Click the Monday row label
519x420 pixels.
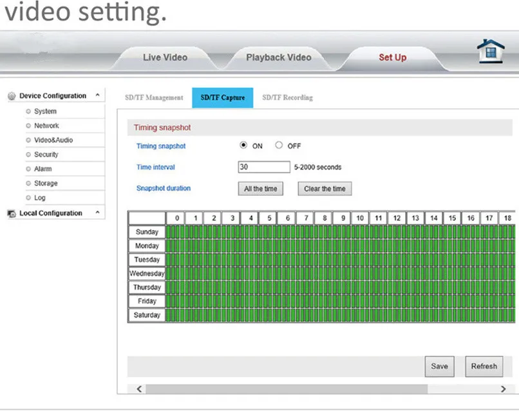pos(147,246)
